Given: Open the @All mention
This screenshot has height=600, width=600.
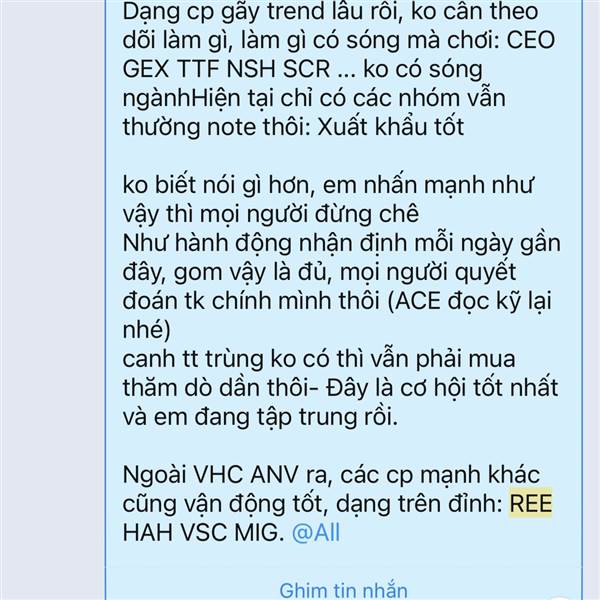Looking at the screenshot, I should pos(316,532).
